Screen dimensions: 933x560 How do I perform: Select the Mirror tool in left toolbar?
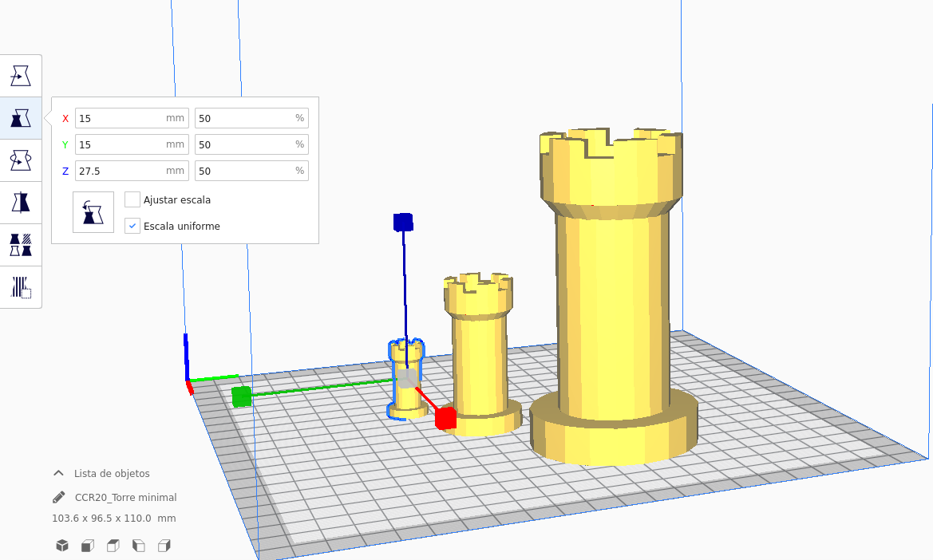(x=21, y=203)
